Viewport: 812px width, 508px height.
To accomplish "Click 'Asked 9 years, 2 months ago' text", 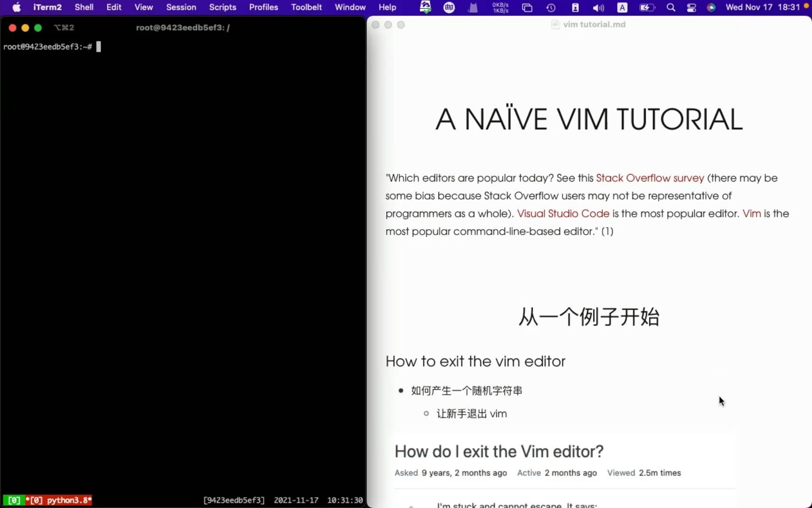I will click(x=451, y=473).
